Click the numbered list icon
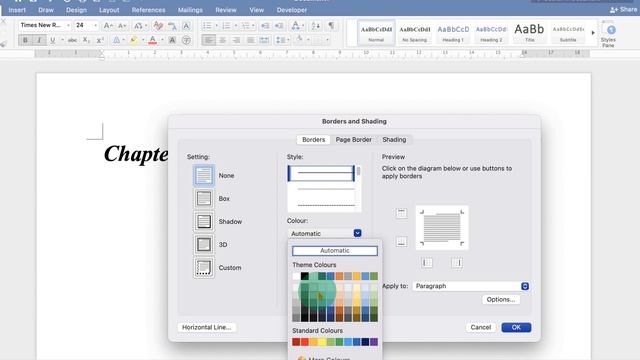 pyautogui.click(x=227, y=26)
